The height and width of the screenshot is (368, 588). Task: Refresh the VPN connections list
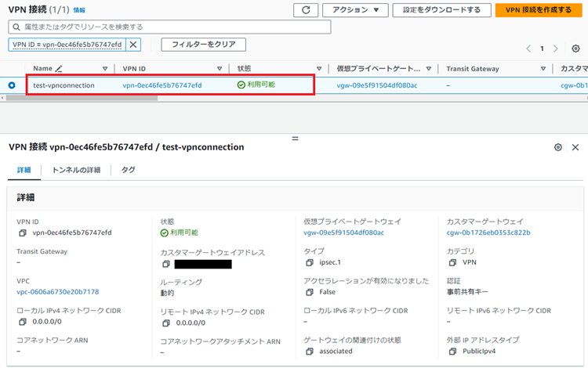pyautogui.click(x=305, y=10)
